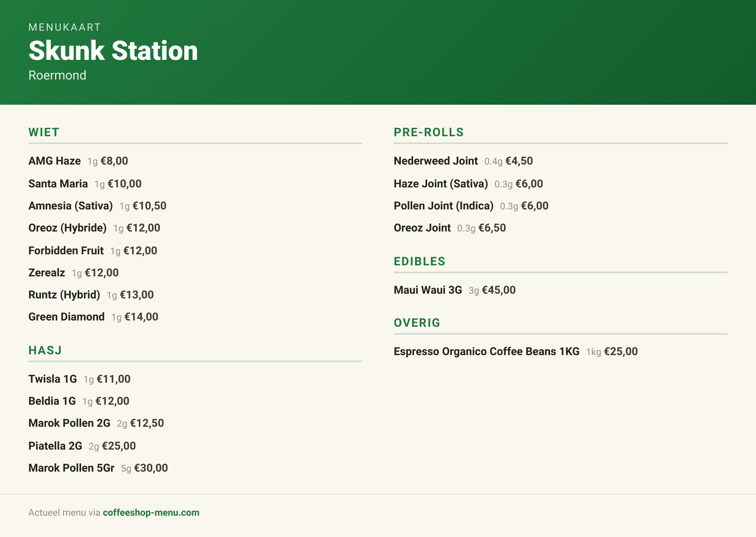The width and height of the screenshot is (756, 537).
Task: Select the AMG Haze item
Action: coord(54,161)
